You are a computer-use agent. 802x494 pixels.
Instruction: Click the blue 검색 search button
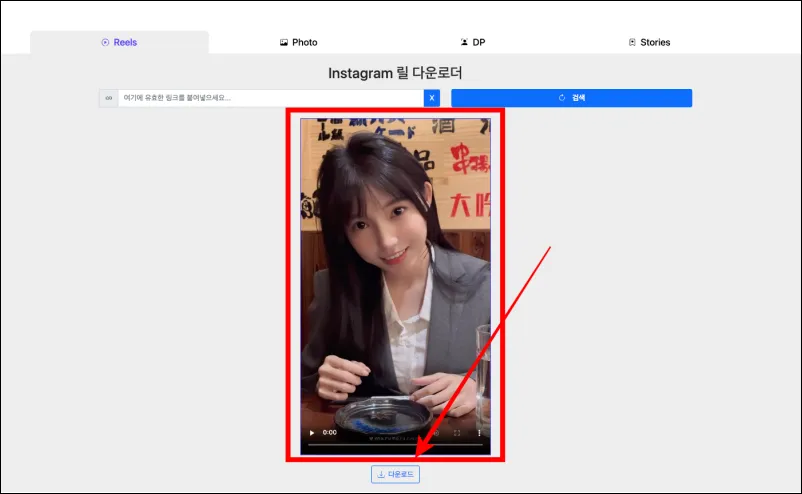tap(571, 98)
